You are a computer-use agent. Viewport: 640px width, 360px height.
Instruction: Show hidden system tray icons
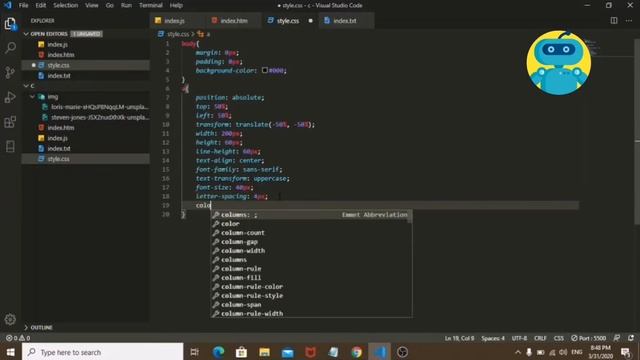coord(518,352)
